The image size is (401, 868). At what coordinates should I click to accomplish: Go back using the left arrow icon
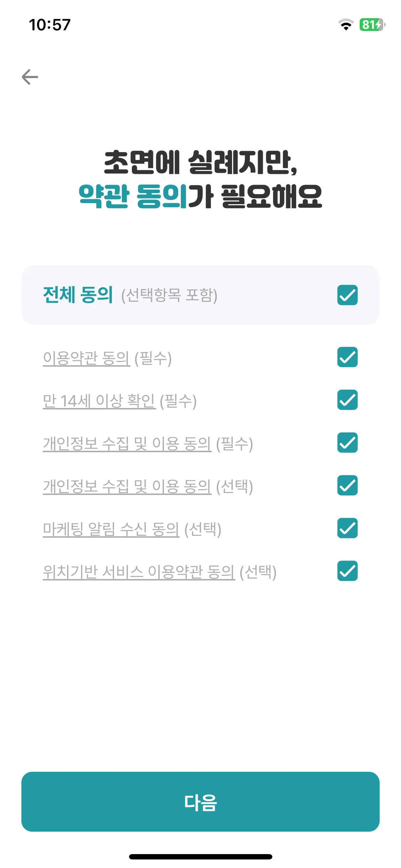click(x=30, y=77)
